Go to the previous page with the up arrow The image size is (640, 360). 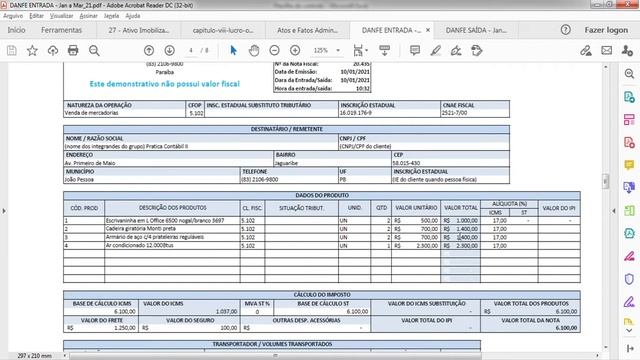pyautogui.click(x=149, y=51)
